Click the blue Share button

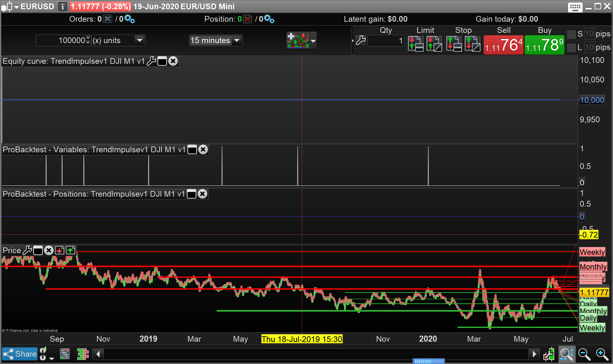coord(20,354)
